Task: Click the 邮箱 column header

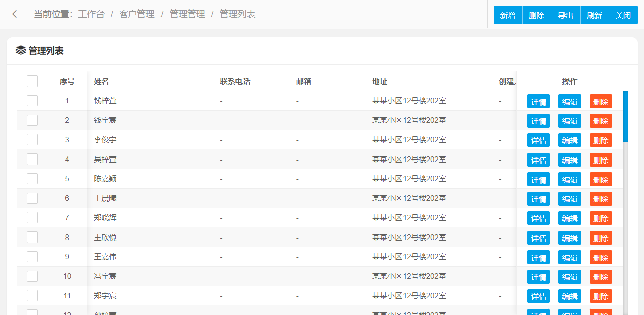Action: click(327, 81)
